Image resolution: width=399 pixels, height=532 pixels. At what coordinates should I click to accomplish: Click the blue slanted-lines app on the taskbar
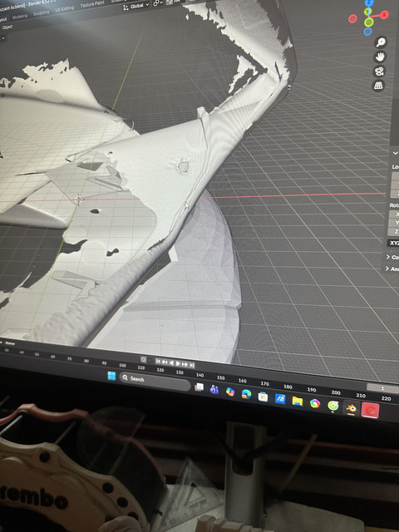click(x=280, y=399)
